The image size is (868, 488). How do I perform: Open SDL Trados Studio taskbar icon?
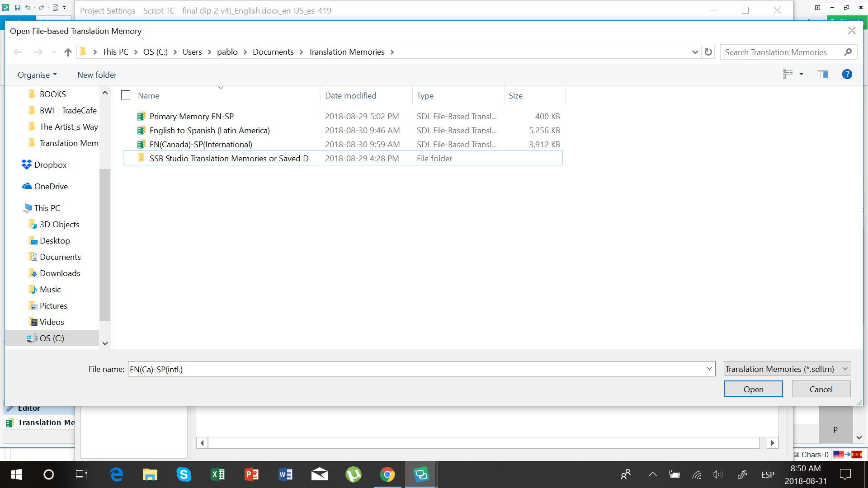click(421, 474)
